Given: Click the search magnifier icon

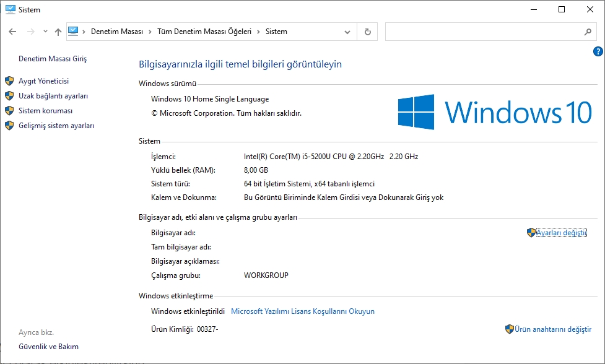Looking at the screenshot, I should tap(588, 32).
